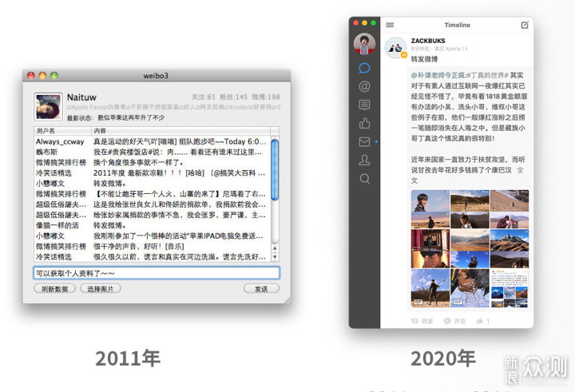Select the row 换个角度很多事就不一样了
Screen dimensions: 575x392
153,162
